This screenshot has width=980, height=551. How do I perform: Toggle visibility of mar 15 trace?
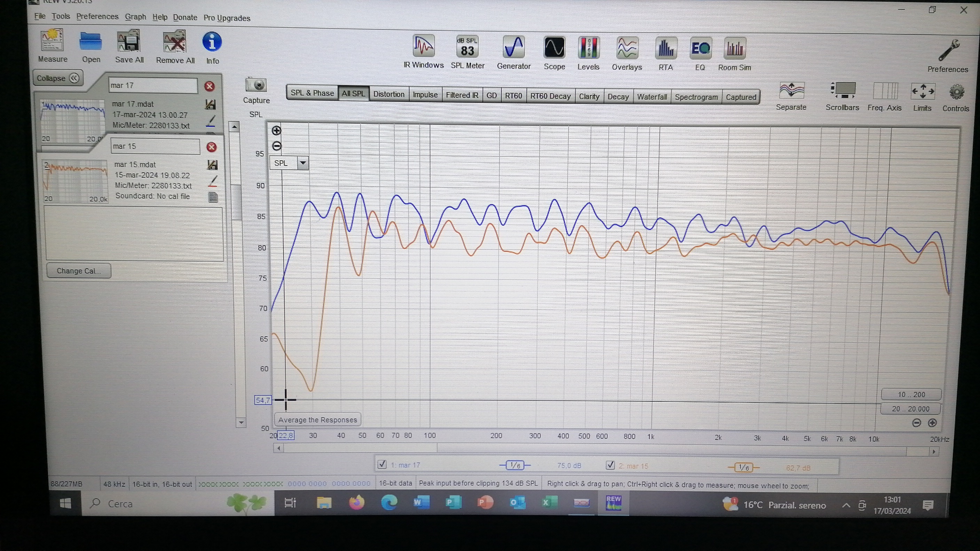pos(610,465)
